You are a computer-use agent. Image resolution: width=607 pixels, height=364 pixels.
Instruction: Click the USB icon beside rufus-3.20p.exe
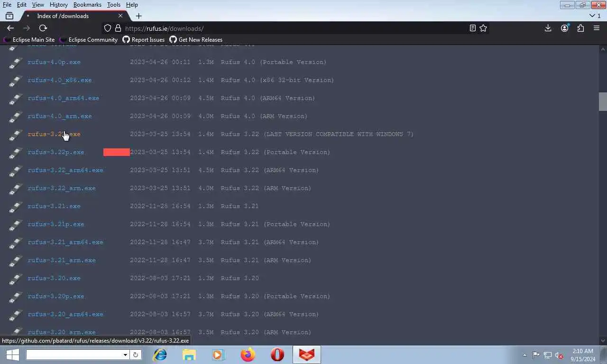(16, 297)
